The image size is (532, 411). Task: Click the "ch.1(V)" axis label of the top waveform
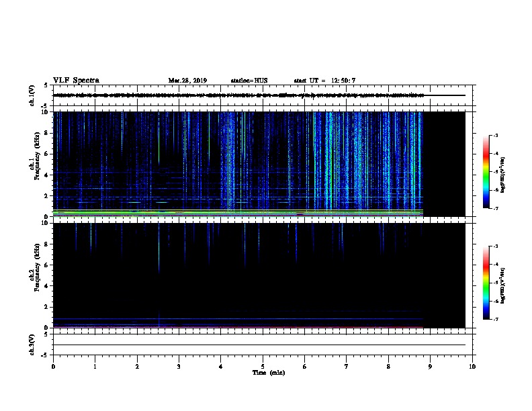(32, 95)
